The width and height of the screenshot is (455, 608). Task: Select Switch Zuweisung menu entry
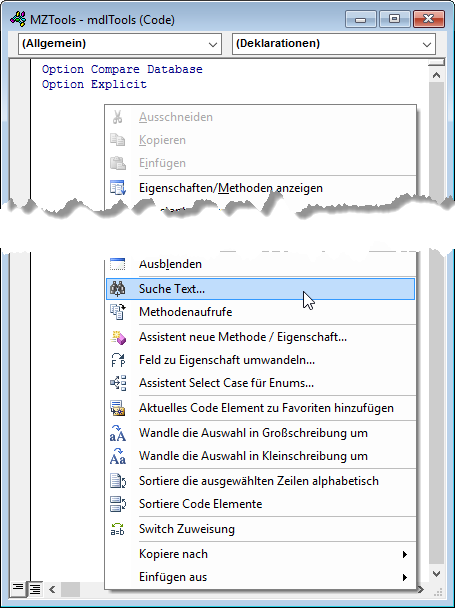click(x=260, y=529)
